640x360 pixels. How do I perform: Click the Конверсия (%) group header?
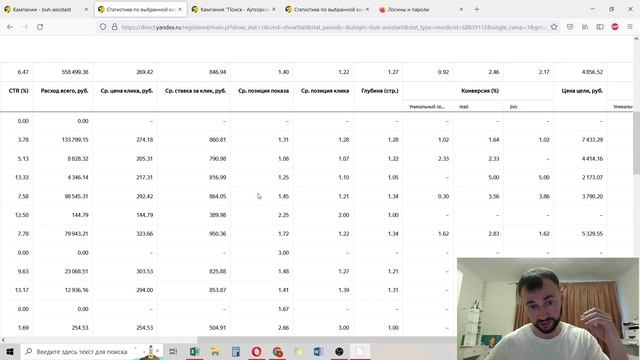pyautogui.click(x=480, y=91)
